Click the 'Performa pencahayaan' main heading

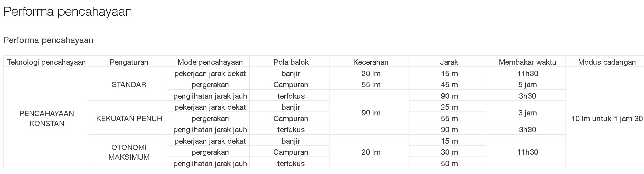coord(68,12)
